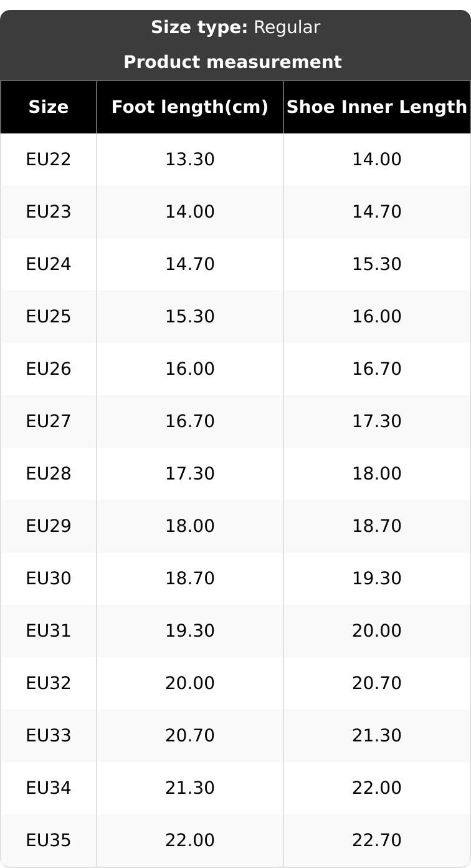Click shoe inner length 22.00 for EU34
The height and width of the screenshot is (868, 471).
377,788
